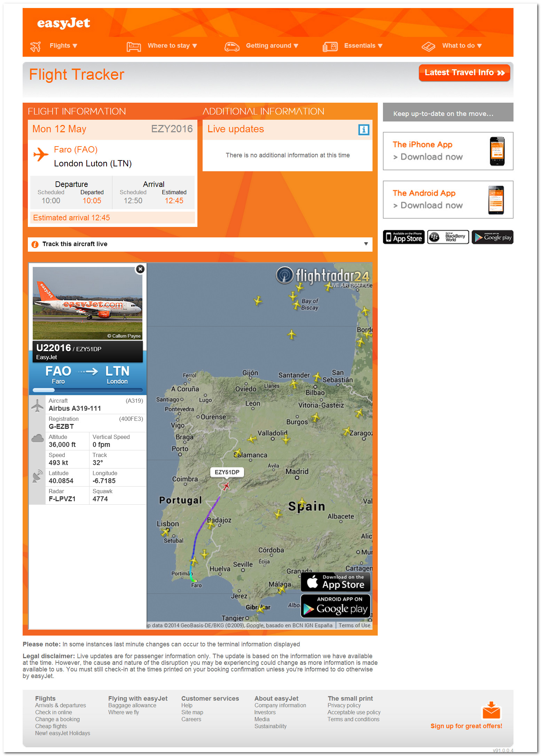The height and width of the screenshot is (756, 541).
Task: Click the Squawk 4774 value
Action: click(x=100, y=499)
